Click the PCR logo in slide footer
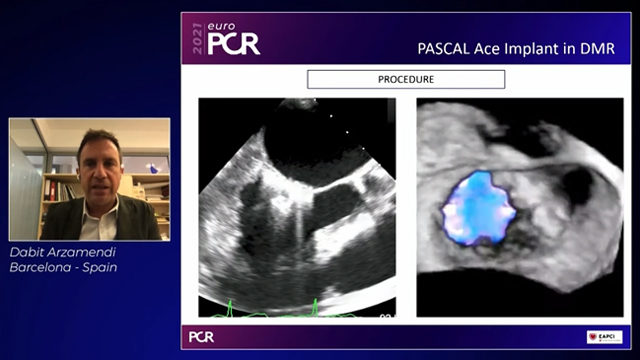 201,337
